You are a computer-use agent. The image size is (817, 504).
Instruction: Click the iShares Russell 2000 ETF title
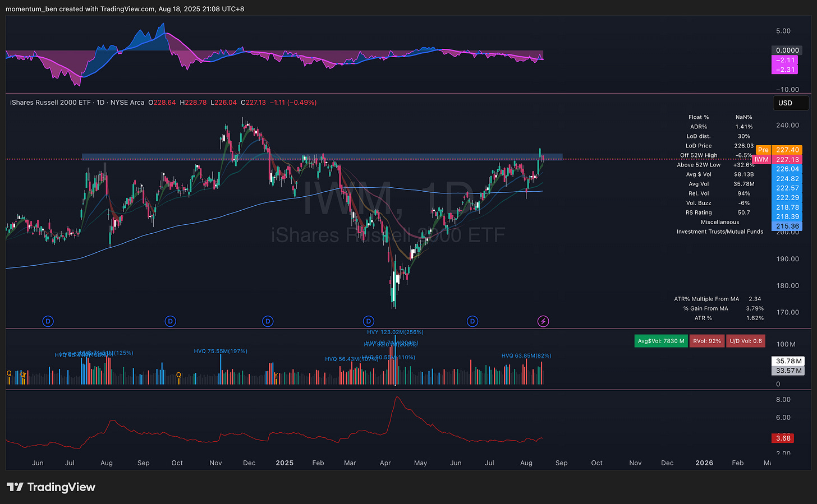coord(51,103)
